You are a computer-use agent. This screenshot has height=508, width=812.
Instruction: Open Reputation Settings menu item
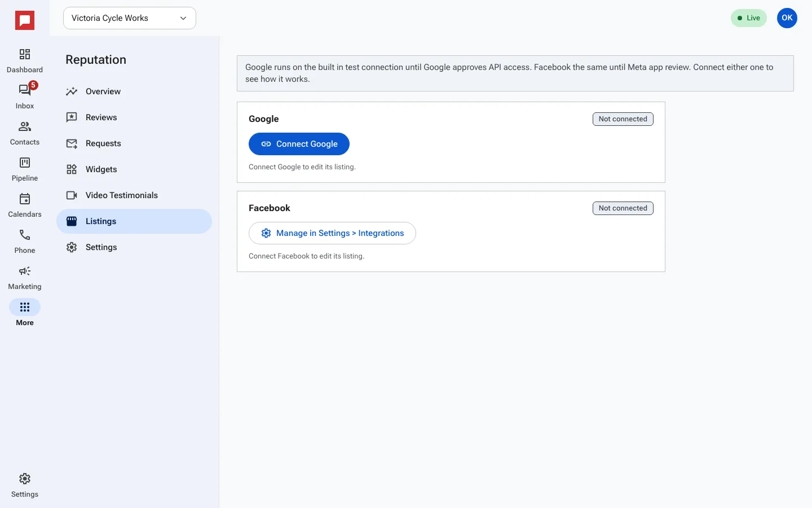pyautogui.click(x=134, y=247)
